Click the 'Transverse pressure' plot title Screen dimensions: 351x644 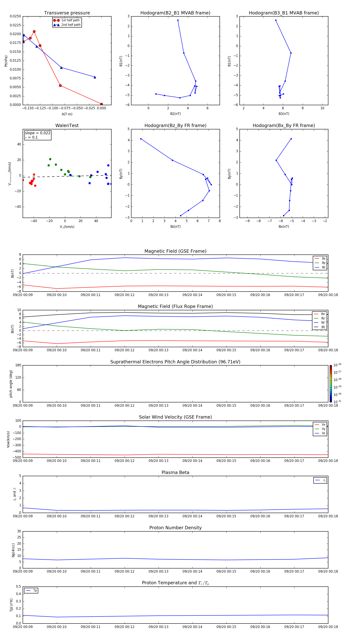pos(67,13)
